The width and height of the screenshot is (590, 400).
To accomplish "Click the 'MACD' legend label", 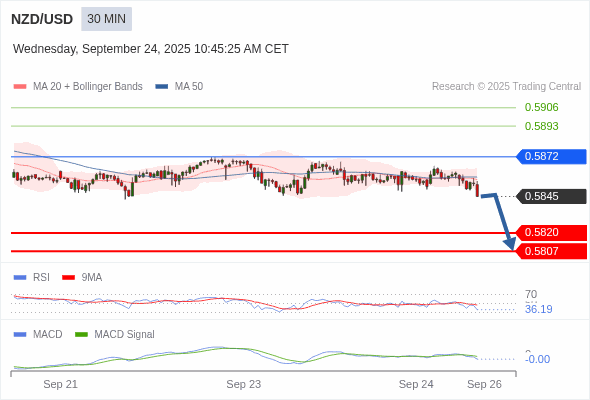I will coord(48,335).
